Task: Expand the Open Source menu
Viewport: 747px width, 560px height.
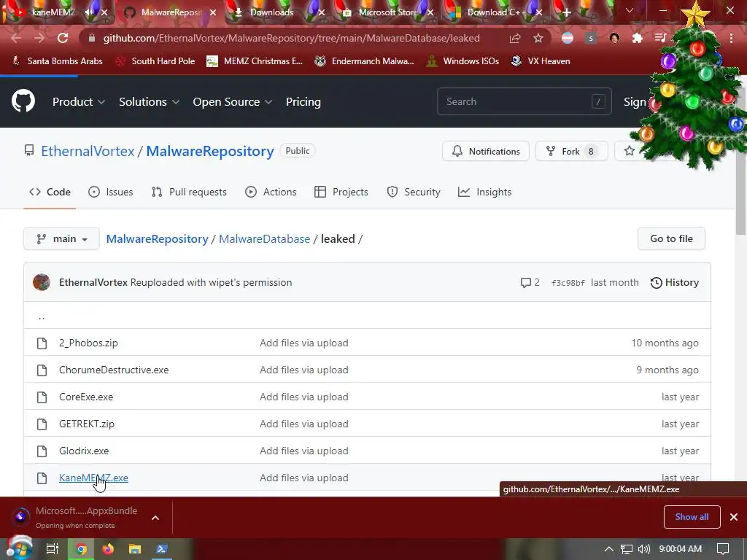Action: (233, 102)
